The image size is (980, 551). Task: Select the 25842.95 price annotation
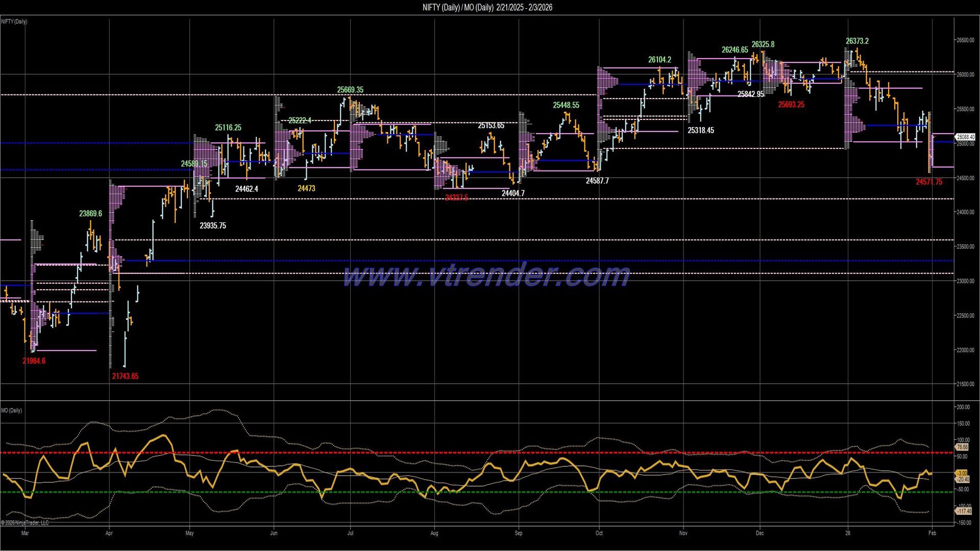click(751, 94)
